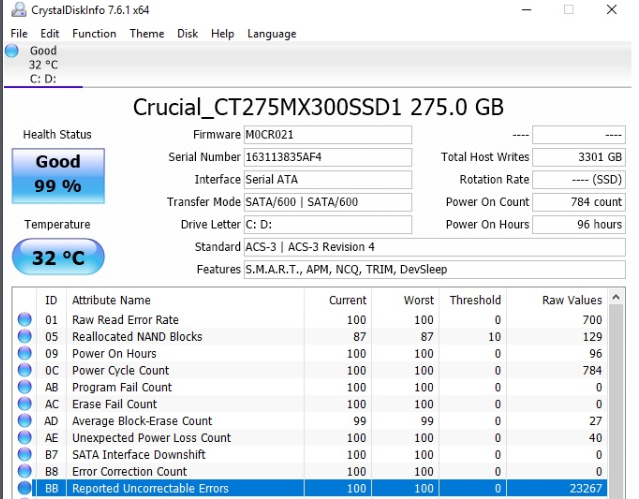
Task: Click the Features field with S.M.A.R.T. list
Action: pos(434,269)
